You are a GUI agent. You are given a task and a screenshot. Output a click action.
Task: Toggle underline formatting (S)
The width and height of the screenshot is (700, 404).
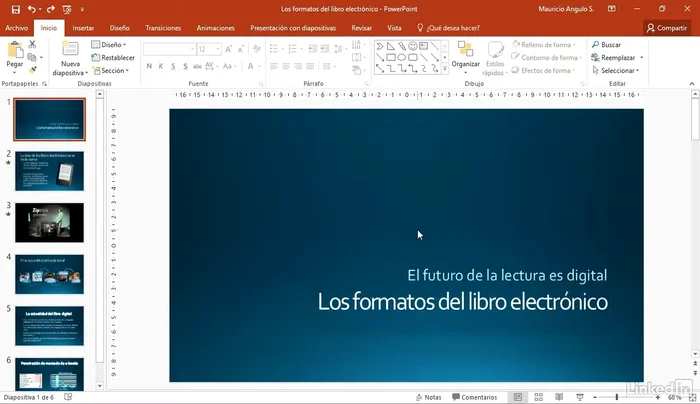173,66
